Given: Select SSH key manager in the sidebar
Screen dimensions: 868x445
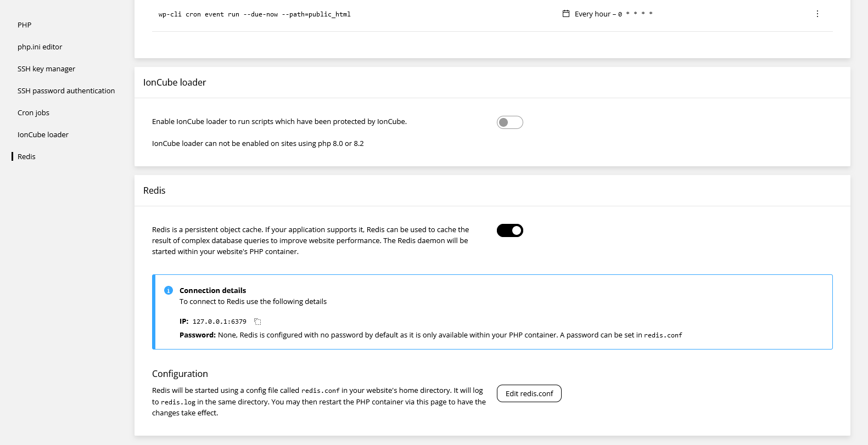Looking at the screenshot, I should click(x=46, y=69).
